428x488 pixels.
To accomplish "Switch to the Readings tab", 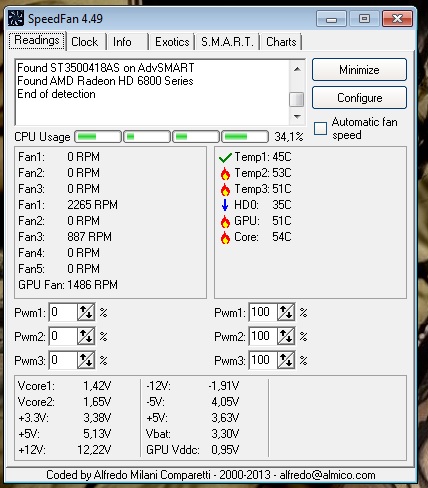I will tap(37, 41).
